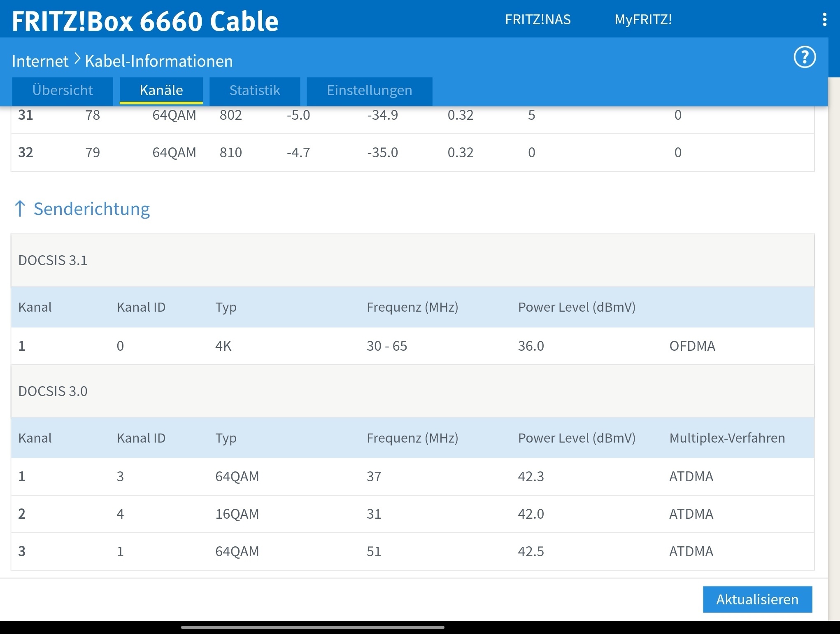
Task: Click power value -4.7 in row 32
Action: click(x=298, y=152)
